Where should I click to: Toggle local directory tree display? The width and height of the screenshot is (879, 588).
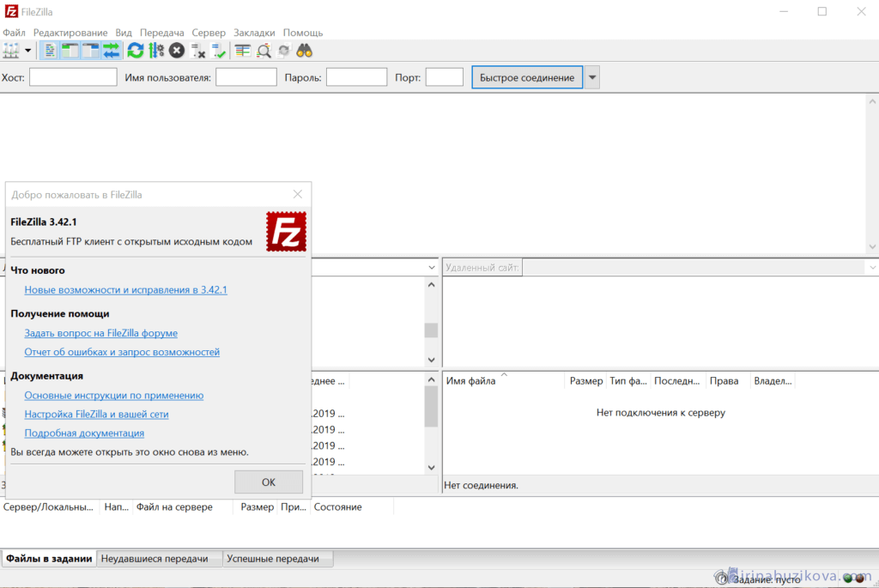click(70, 51)
